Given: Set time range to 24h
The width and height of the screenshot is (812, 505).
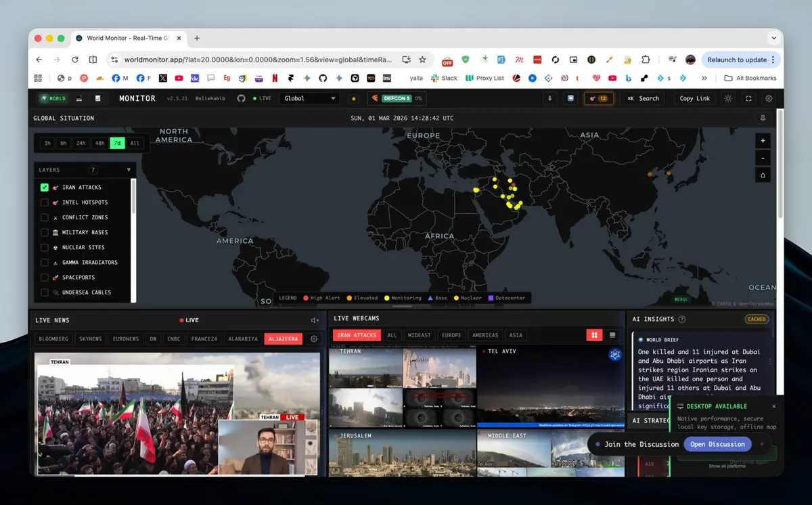Looking at the screenshot, I should click(81, 144).
